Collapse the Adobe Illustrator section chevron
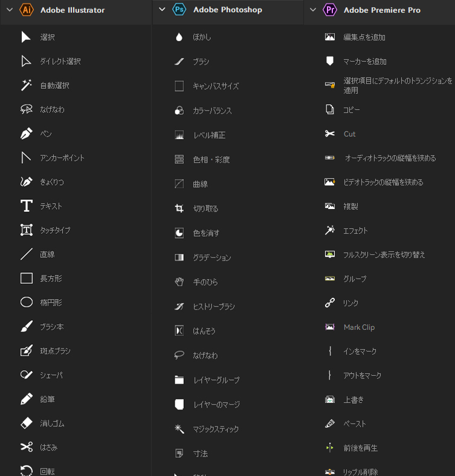This screenshot has height=476, width=455. [x=10, y=10]
